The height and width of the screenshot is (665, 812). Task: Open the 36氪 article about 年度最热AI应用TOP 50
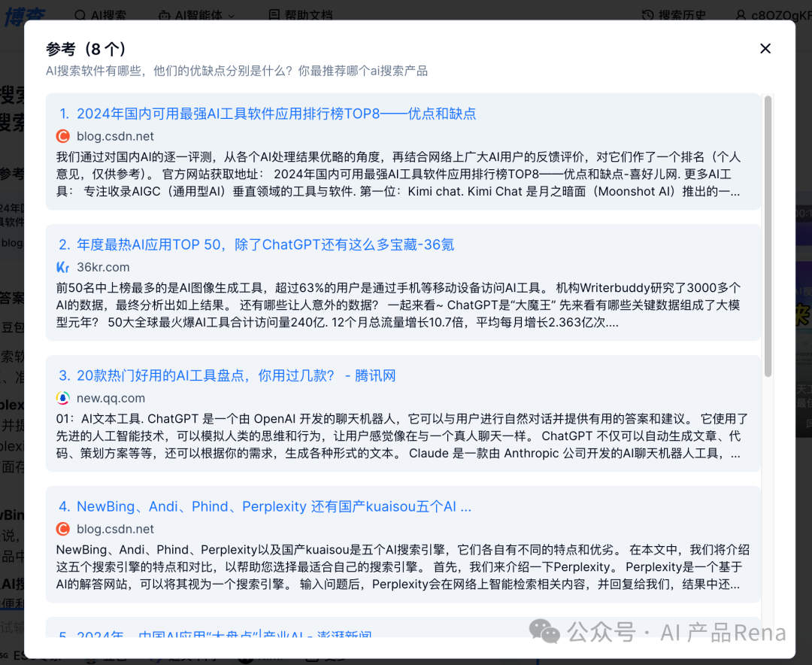[x=265, y=244]
